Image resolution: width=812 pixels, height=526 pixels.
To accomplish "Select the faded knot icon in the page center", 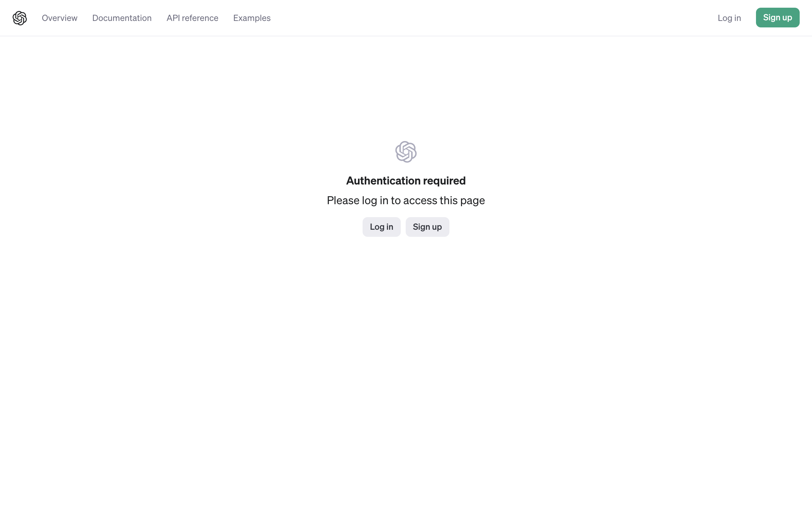I will pos(406,152).
